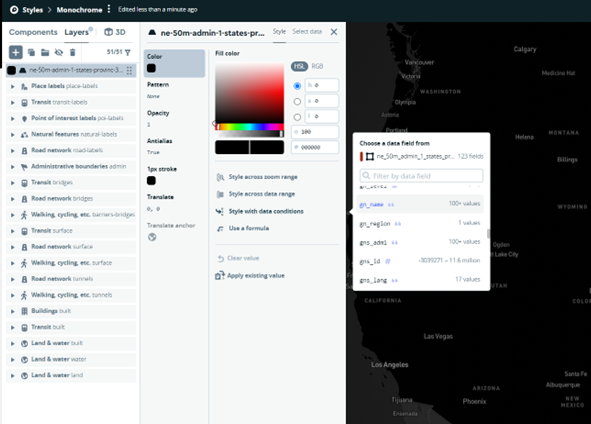This screenshot has height=424, width=591.
Task: Click the delete layer trash icon
Action: 73,52
